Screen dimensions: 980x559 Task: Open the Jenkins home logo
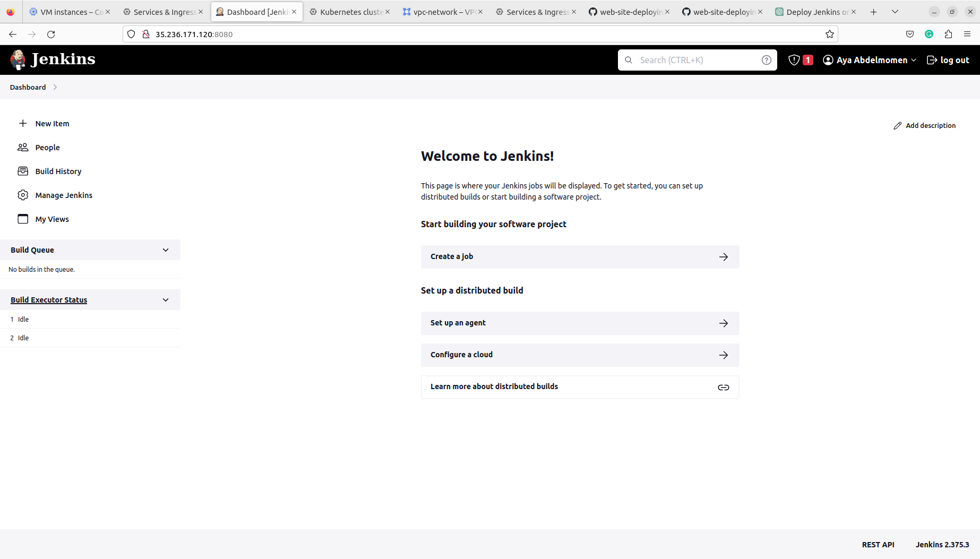[x=18, y=59]
